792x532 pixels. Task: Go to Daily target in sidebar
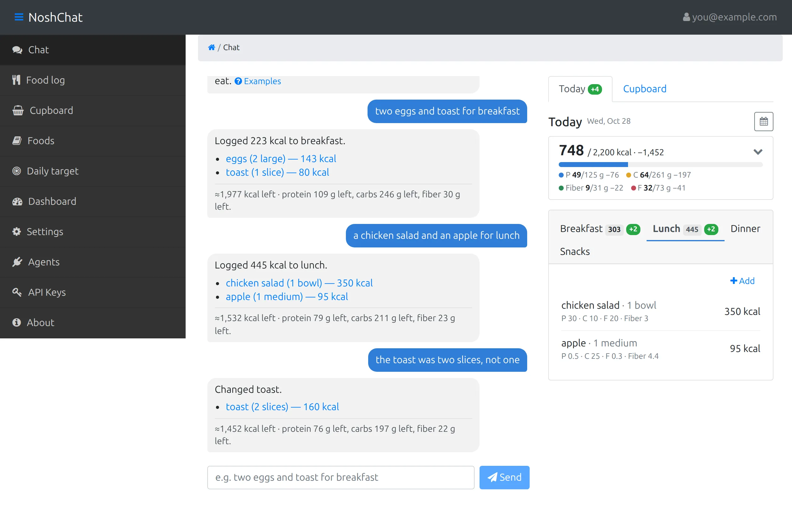point(93,171)
